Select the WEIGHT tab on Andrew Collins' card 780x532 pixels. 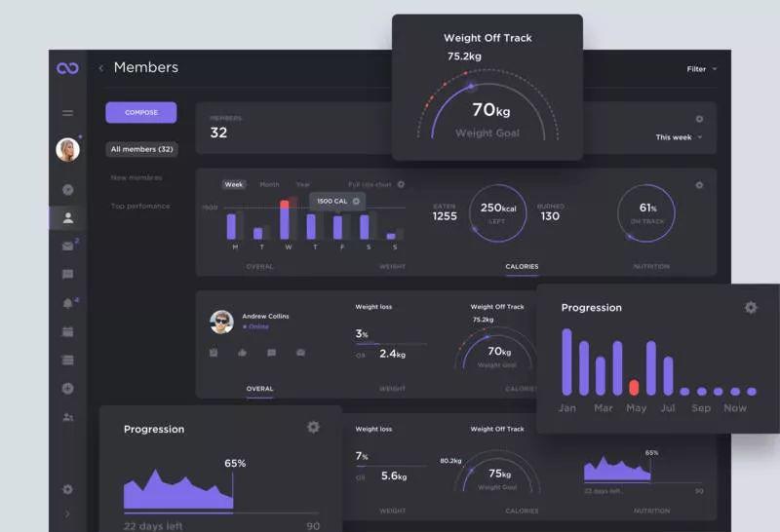pyautogui.click(x=393, y=389)
